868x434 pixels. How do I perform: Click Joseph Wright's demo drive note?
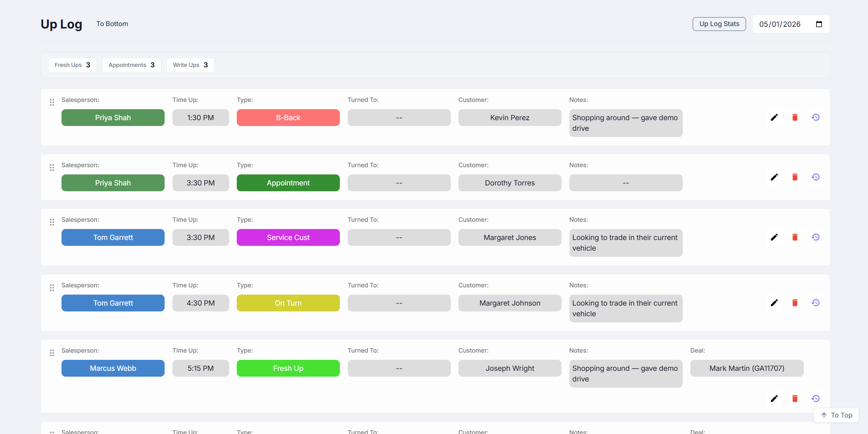click(626, 374)
